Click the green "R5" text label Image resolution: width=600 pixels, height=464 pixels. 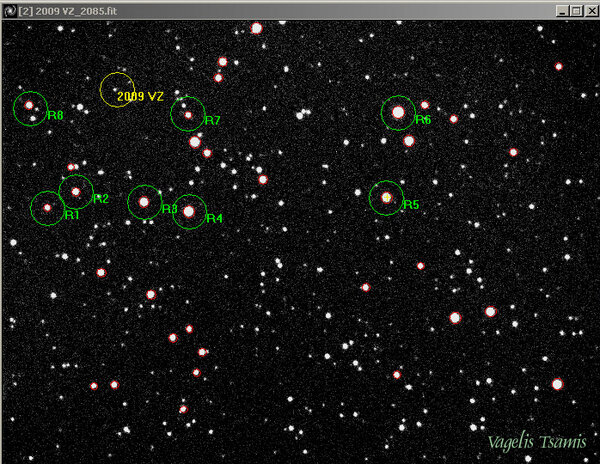point(411,205)
